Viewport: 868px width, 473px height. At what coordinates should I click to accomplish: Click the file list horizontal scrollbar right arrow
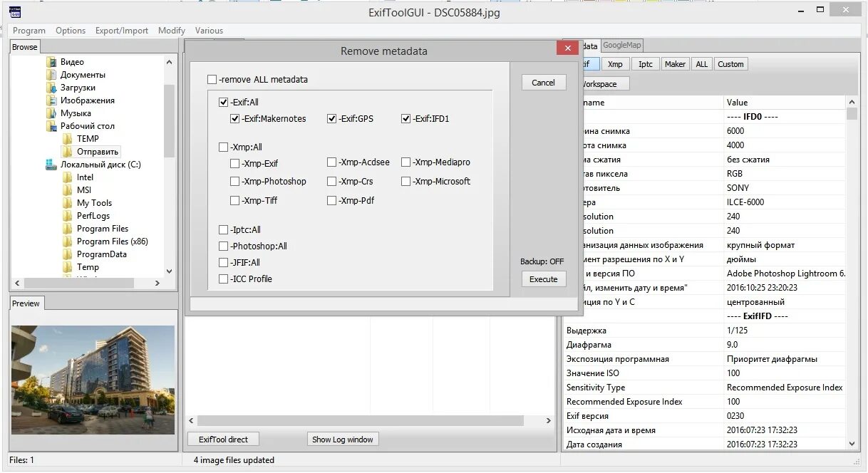[x=548, y=421]
